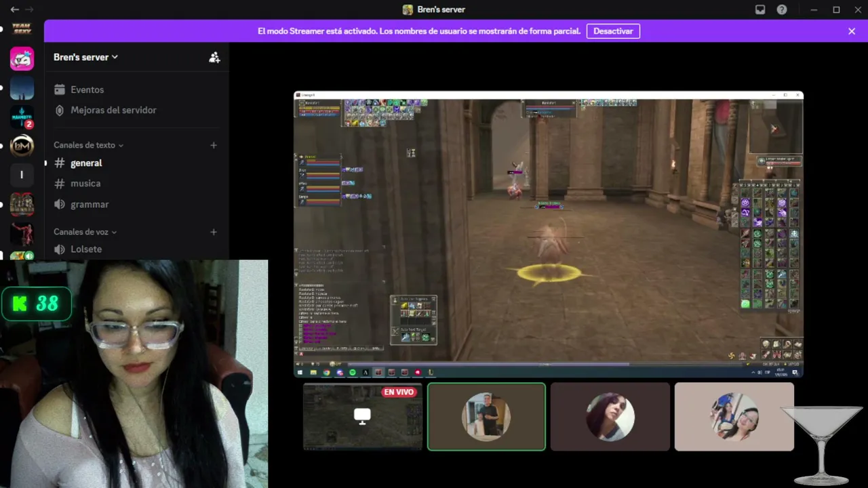This screenshot has height=488, width=868.
Task: Click the minimap in the streamed game
Action: click(775, 127)
